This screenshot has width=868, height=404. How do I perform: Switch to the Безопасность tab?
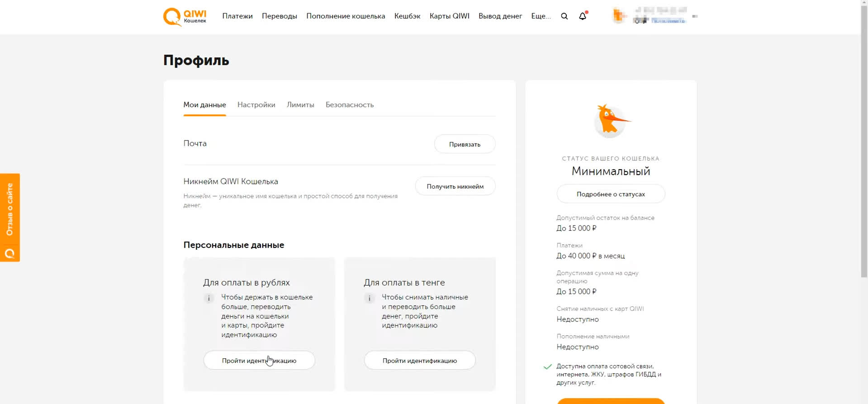[350, 105]
